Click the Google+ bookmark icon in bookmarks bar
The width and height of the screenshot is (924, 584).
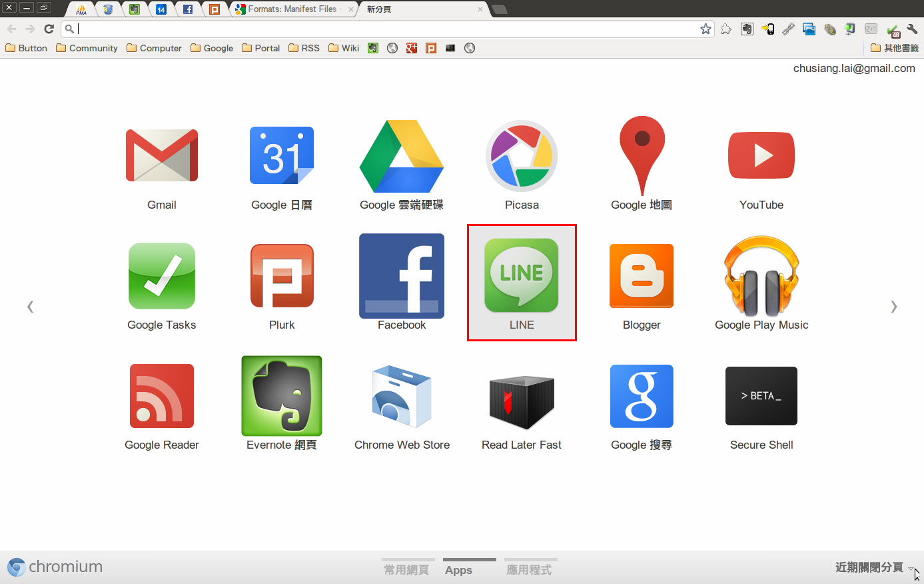click(x=412, y=48)
